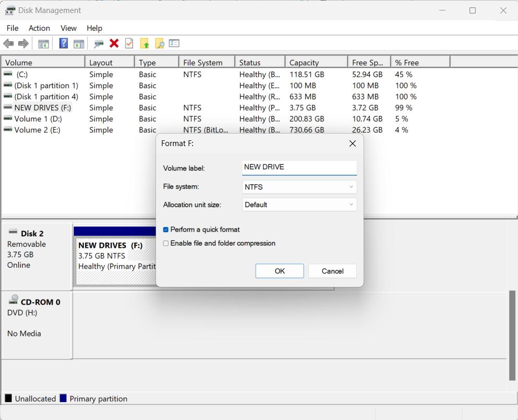Click the folder with magnifier Find icon
The image size is (518, 420).
tap(159, 43)
